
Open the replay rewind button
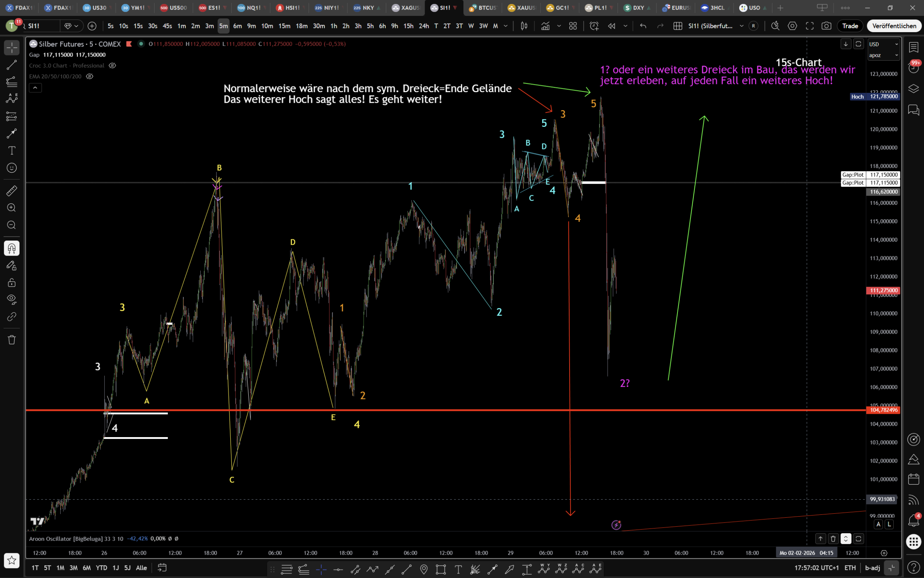pyautogui.click(x=612, y=26)
